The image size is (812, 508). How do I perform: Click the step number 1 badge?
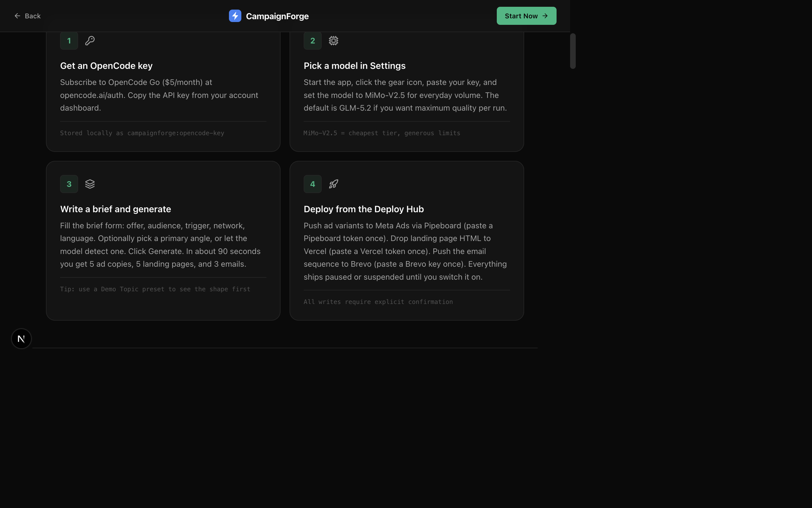point(69,41)
